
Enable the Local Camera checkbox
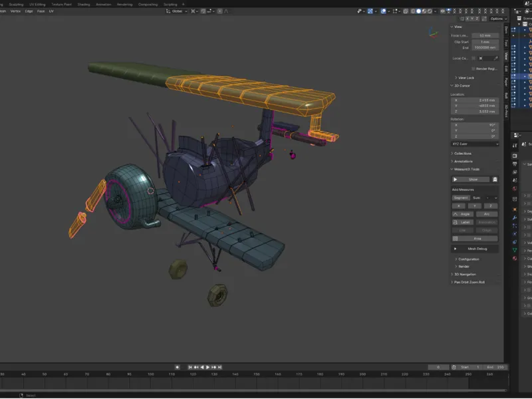click(473, 59)
